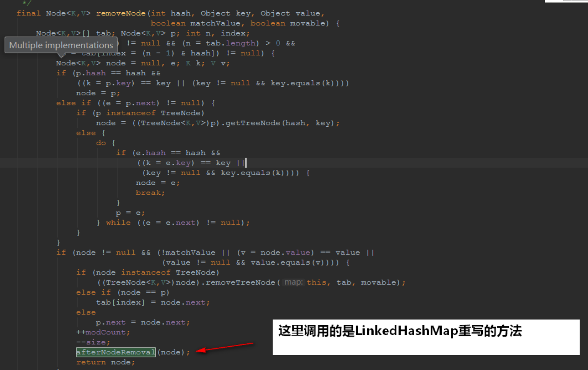Click the removeNode method name in signature
The width and height of the screenshot is (588, 370).
121,13
